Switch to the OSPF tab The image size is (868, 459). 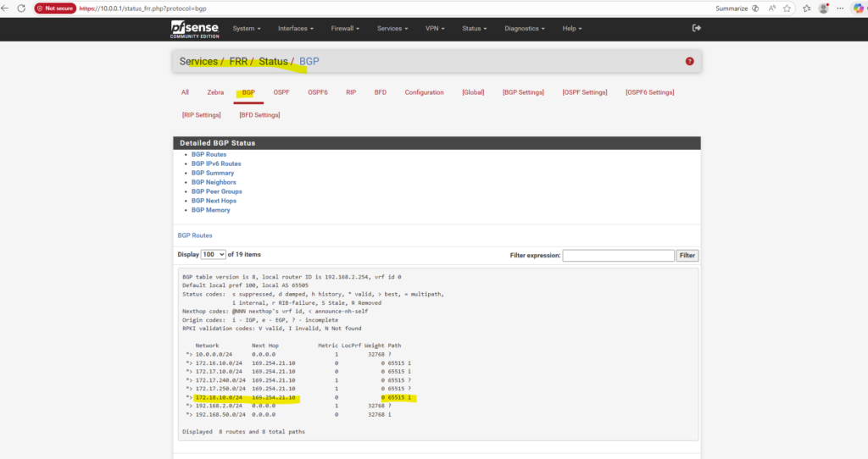coord(281,92)
